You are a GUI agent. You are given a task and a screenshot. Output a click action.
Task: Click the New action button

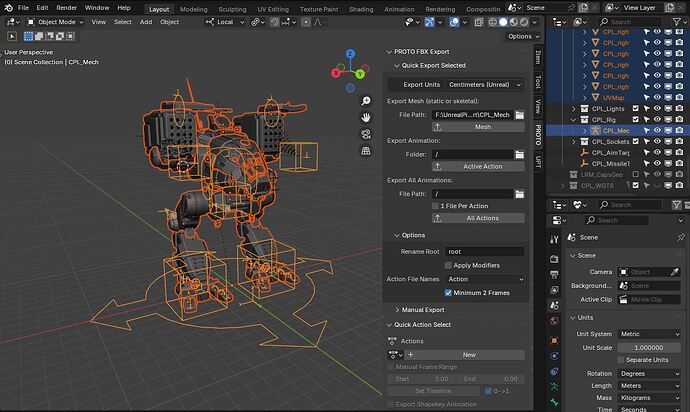(465, 355)
